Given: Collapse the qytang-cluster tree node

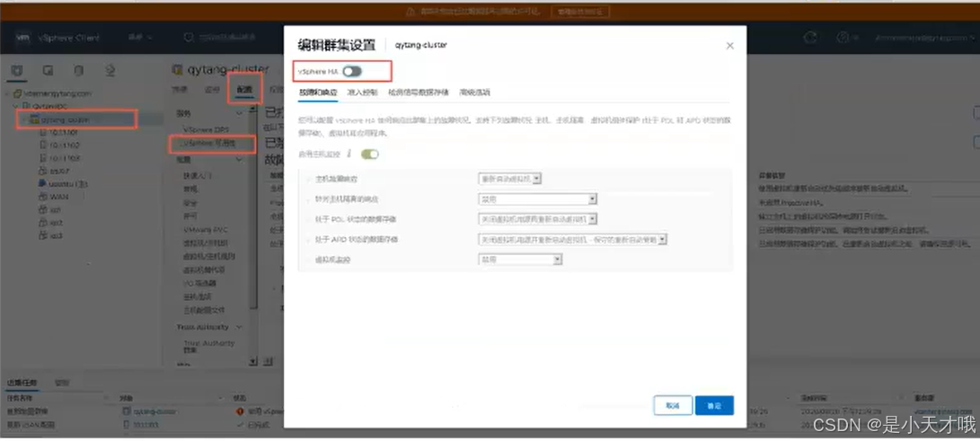Looking at the screenshot, I should click(x=25, y=119).
